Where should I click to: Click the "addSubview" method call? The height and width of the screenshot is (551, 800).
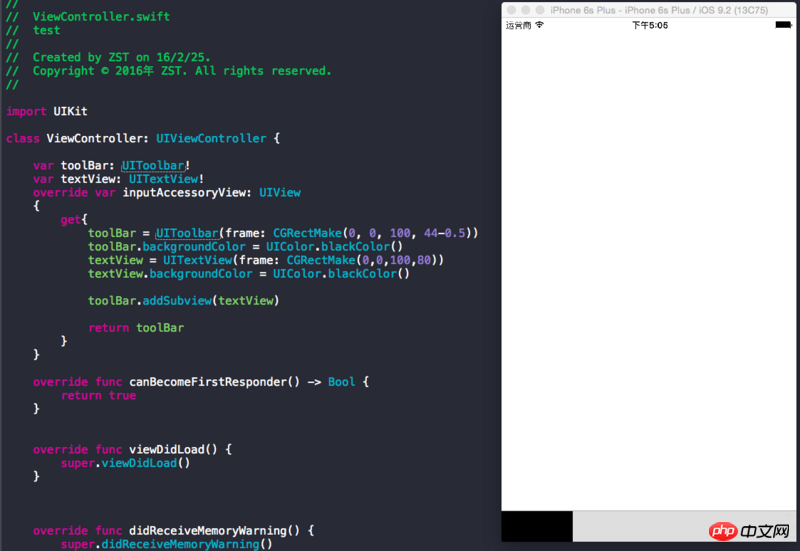(177, 300)
